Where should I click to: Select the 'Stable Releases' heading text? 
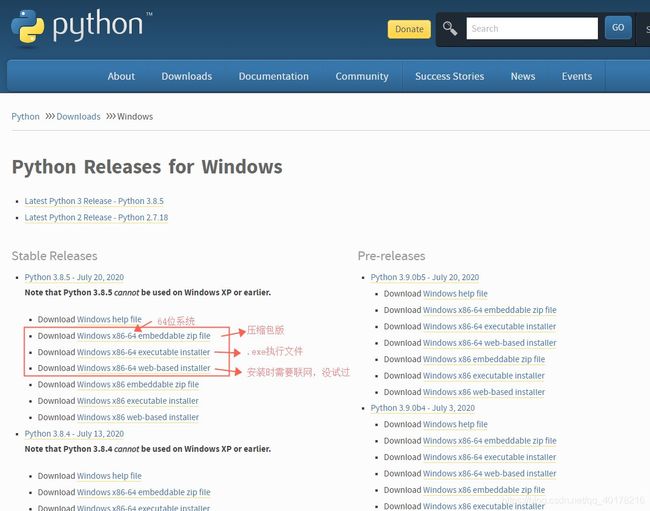coord(55,256)
